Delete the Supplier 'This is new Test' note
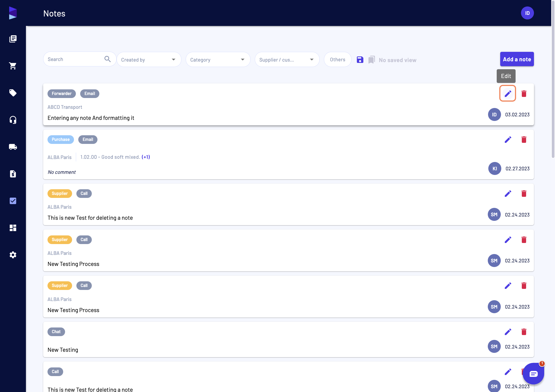Image resolution: width=555 pixels, height=392 pixels. 524,194
